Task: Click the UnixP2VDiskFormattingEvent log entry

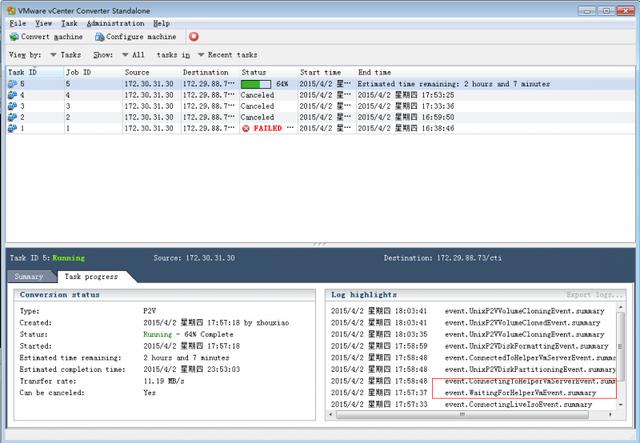Action: (x=527, y=346)
